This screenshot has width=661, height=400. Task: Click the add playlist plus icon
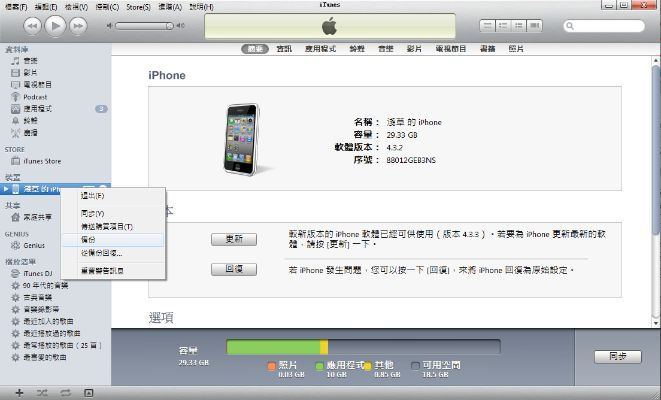click(x=19, y=393)
